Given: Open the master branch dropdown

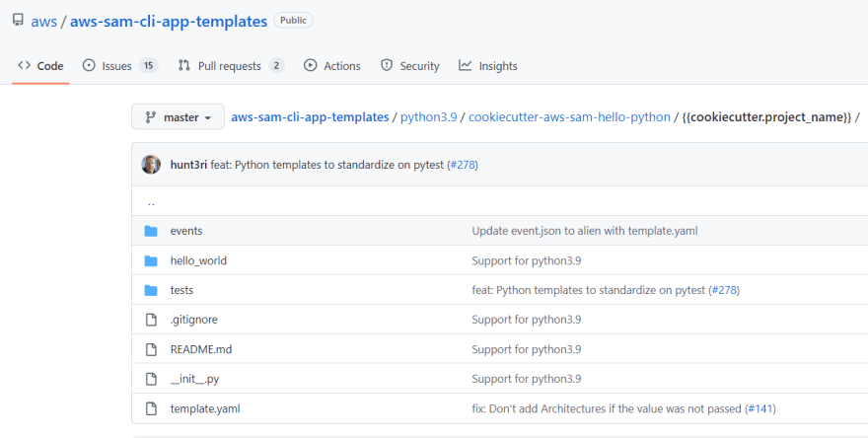Looking at the screenshot, I should click(178, 116).
